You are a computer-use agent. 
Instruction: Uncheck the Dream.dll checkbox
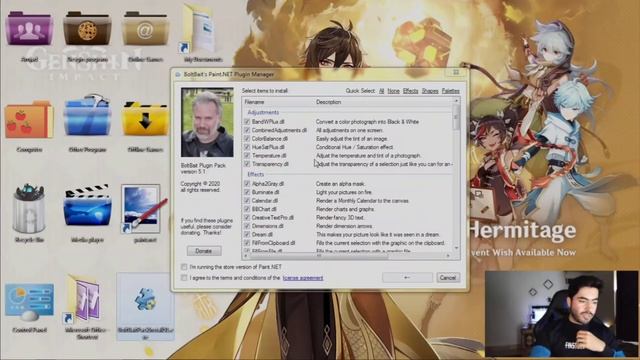247,235
